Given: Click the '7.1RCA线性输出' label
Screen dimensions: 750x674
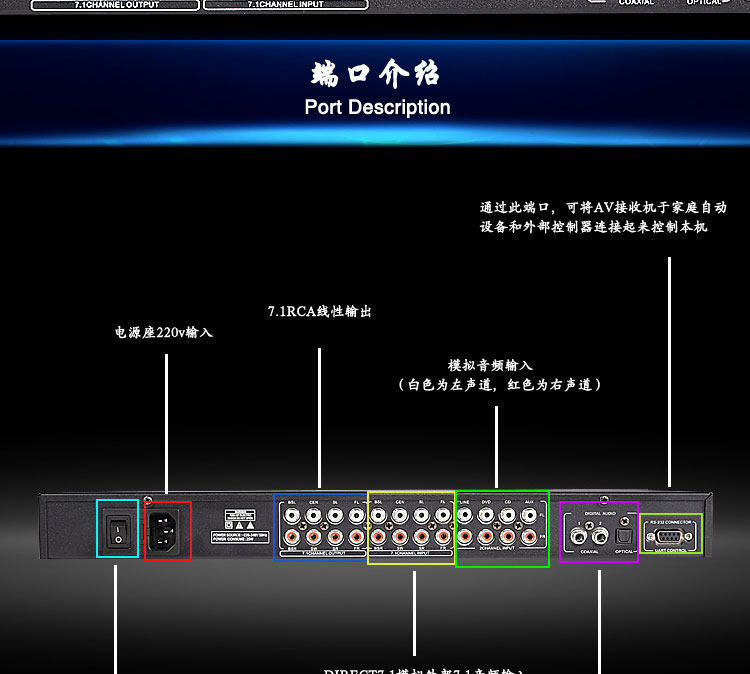Looking at the screenshot, I should 320,312.
